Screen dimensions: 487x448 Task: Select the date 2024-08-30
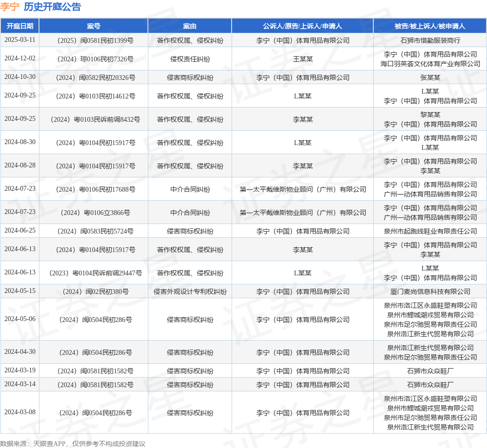20,142
